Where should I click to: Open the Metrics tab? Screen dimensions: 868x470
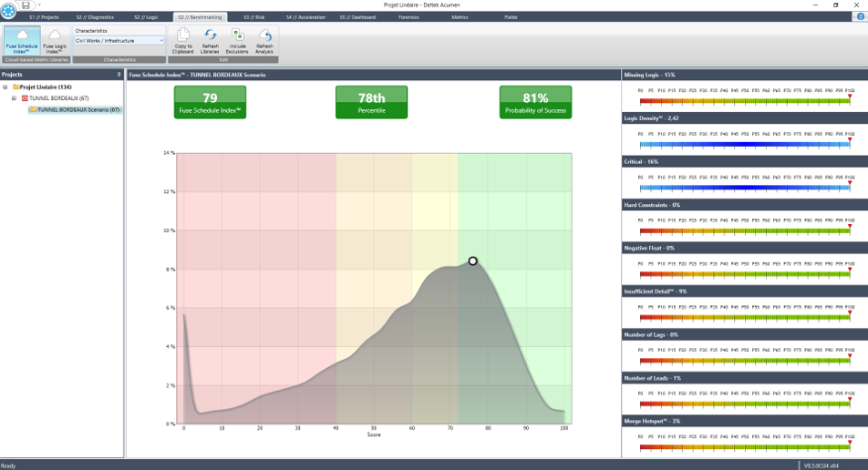[x=460, y=17]
